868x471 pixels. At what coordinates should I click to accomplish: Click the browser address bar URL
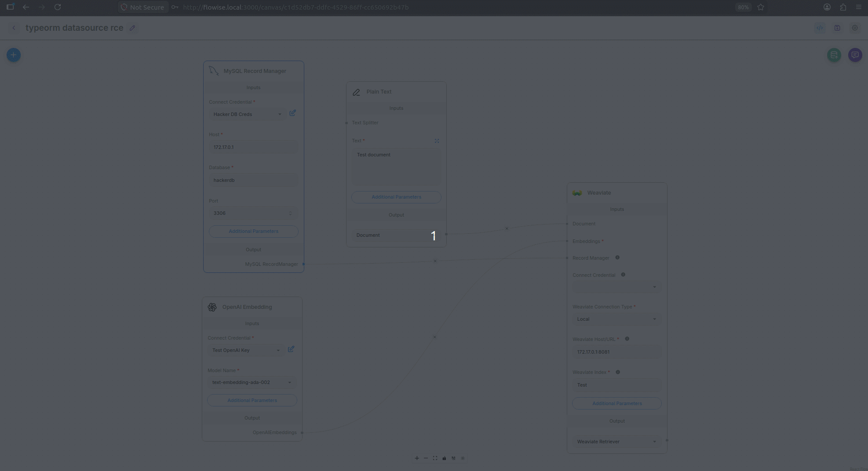295,7
